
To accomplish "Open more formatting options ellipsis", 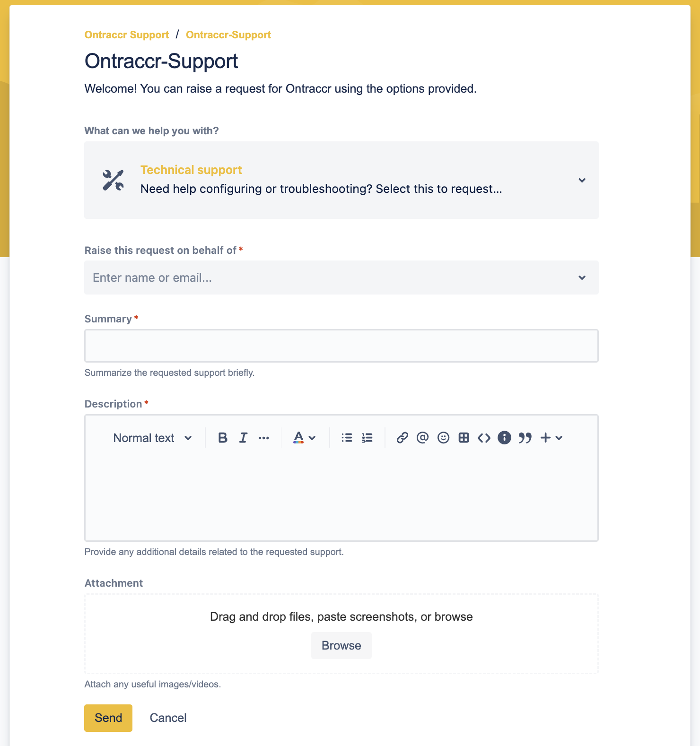I will pyautogui.click(x=264, y=438).
